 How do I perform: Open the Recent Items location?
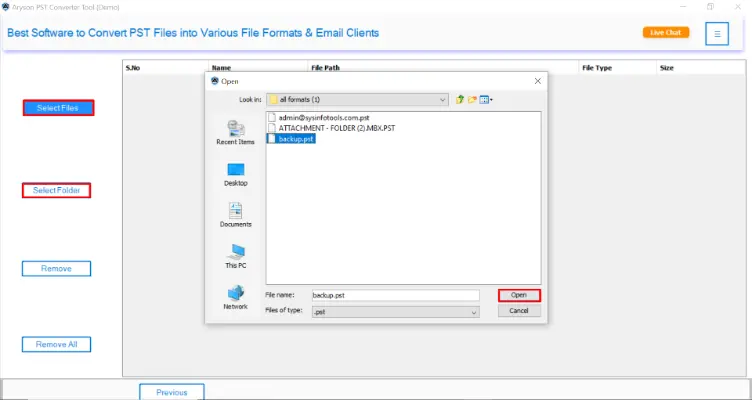click(235, 132)
